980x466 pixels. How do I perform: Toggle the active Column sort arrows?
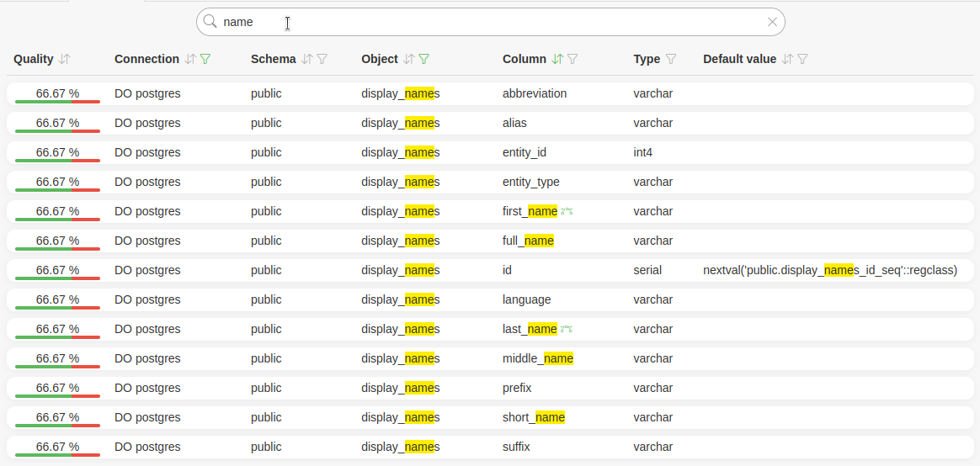[x=557, y=60]
